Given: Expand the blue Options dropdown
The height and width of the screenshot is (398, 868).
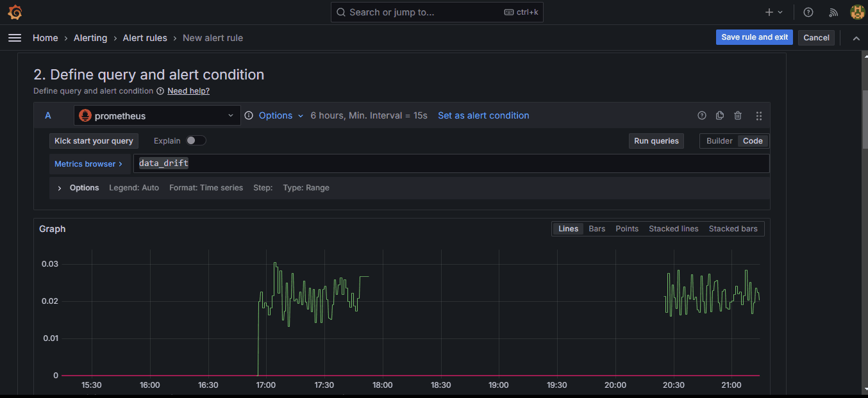Looking at the screenshot, I should (x=281, y=115).
